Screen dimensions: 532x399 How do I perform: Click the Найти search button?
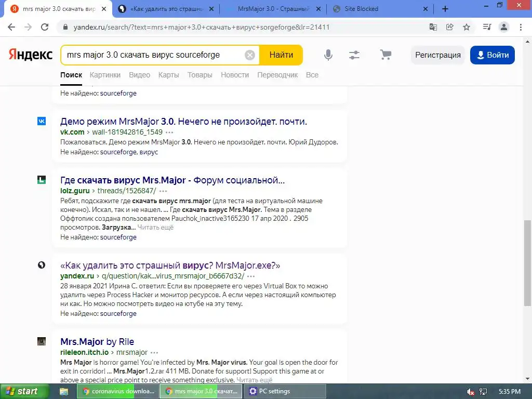pyautogui.click(x=281, y=55)
